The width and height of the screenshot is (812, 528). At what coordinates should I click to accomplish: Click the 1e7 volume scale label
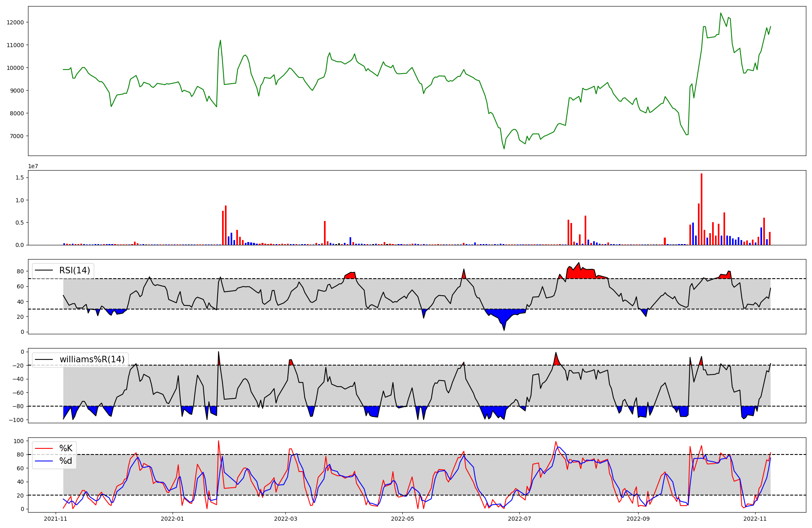tap(33, 166)
